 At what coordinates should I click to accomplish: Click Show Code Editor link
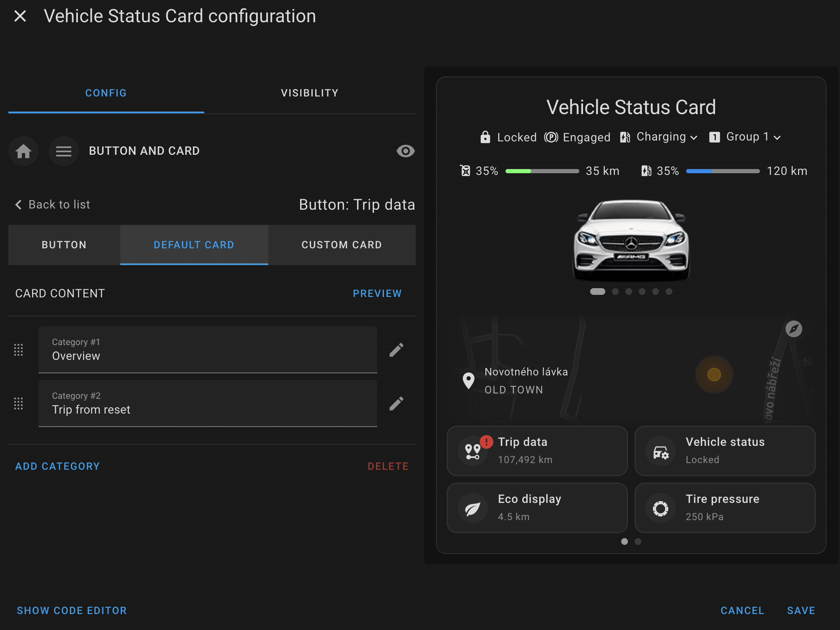[x=72, y=611]
